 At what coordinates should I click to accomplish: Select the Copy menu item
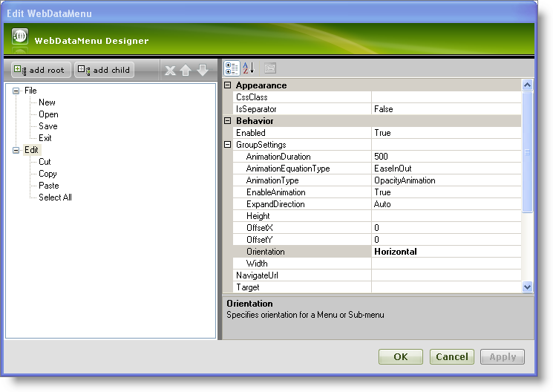(48, 174)
